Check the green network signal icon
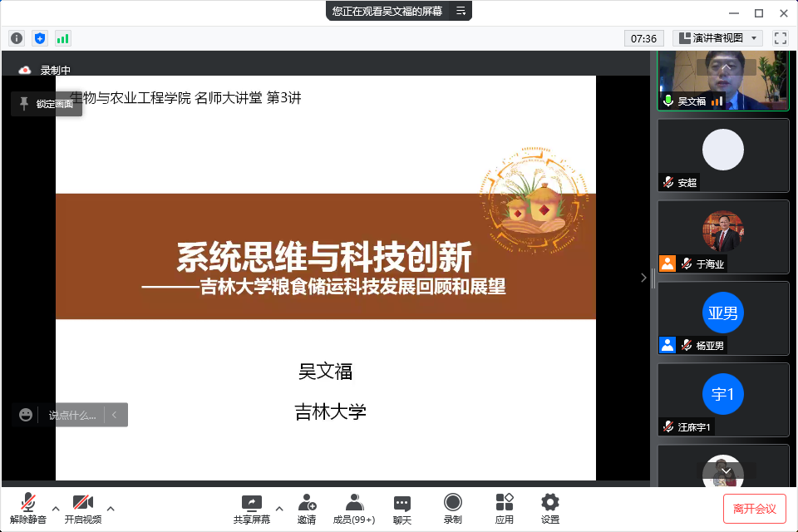The image size is (798, 532). click(x=63, y=38)
